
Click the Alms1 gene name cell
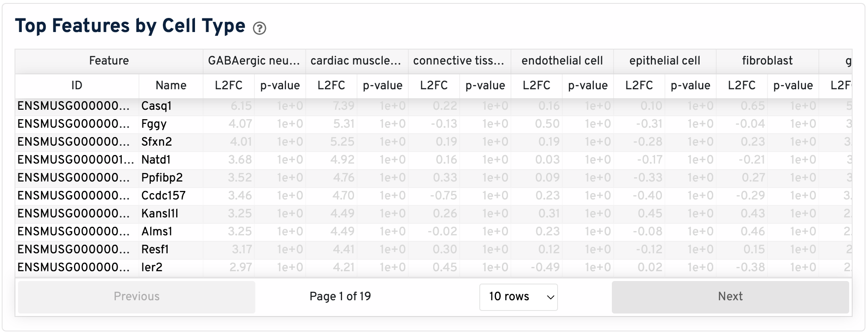157,231
